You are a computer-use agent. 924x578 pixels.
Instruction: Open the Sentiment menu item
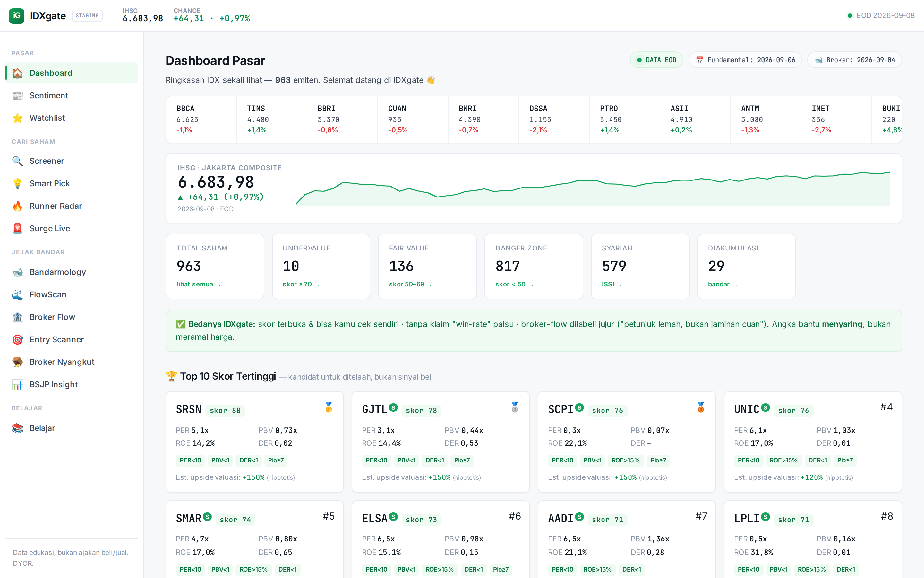point(72,96)
